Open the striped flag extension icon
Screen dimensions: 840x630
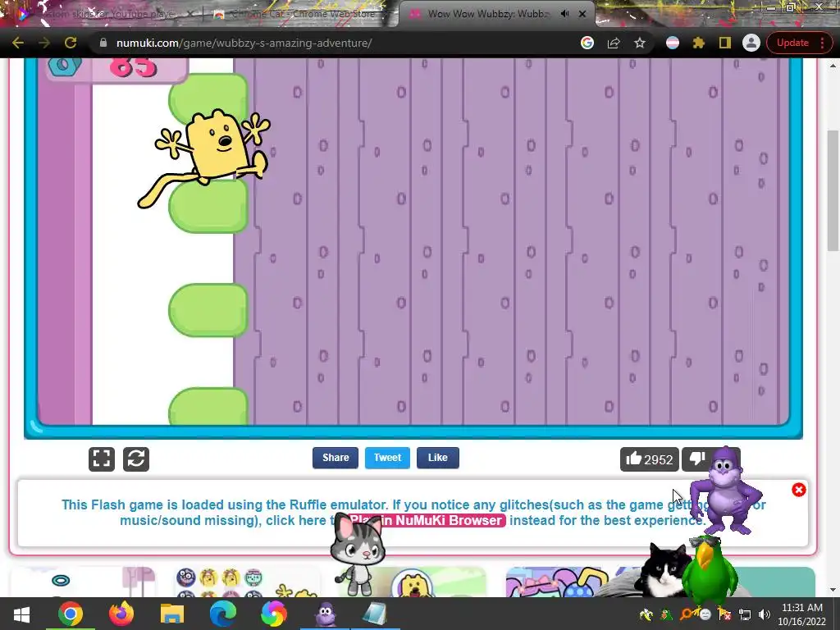(673, 43)
